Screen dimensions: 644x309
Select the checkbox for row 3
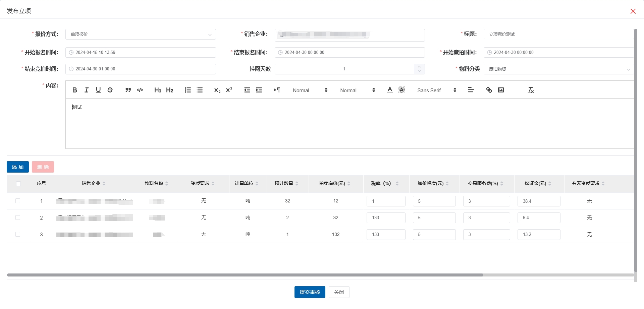click(x=18, y=234)
